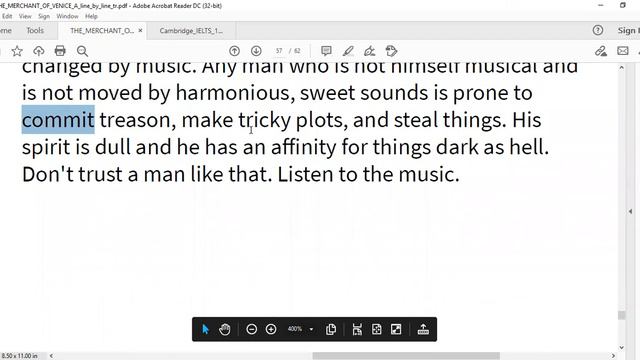Image resolution: width=640 pixels, height=360 pixels.
Task: Enable scrolling page fit width icon
Action: tap(357, 329)
